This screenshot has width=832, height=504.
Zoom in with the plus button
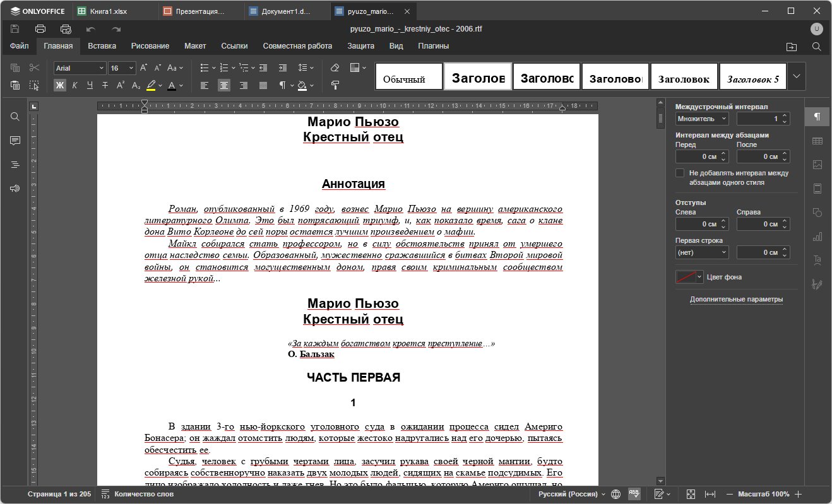coord(799,494)
